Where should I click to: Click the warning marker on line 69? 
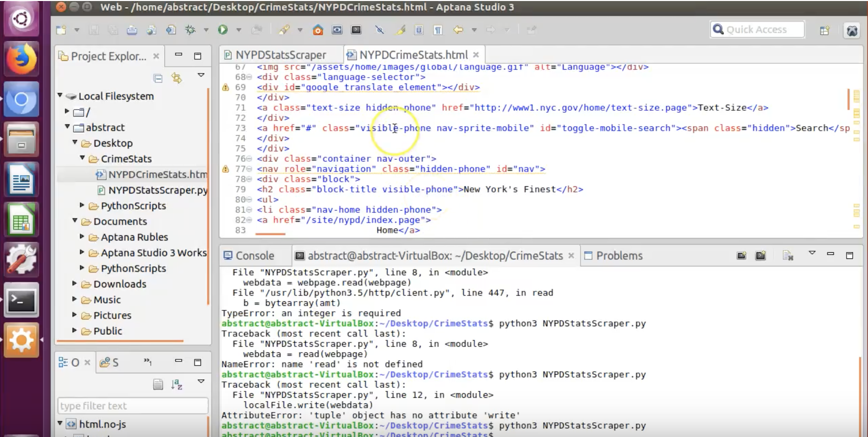[226, 87]
